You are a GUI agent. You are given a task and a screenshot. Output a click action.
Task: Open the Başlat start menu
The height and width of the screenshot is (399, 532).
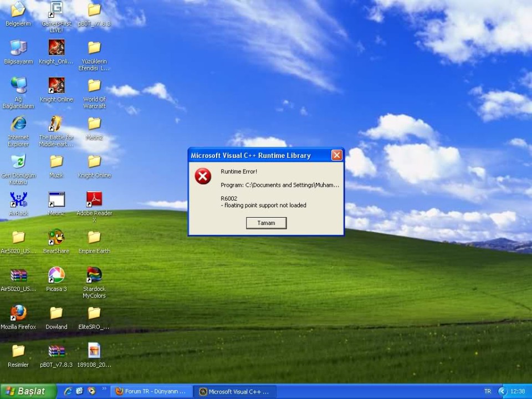[x=28, y=391]
